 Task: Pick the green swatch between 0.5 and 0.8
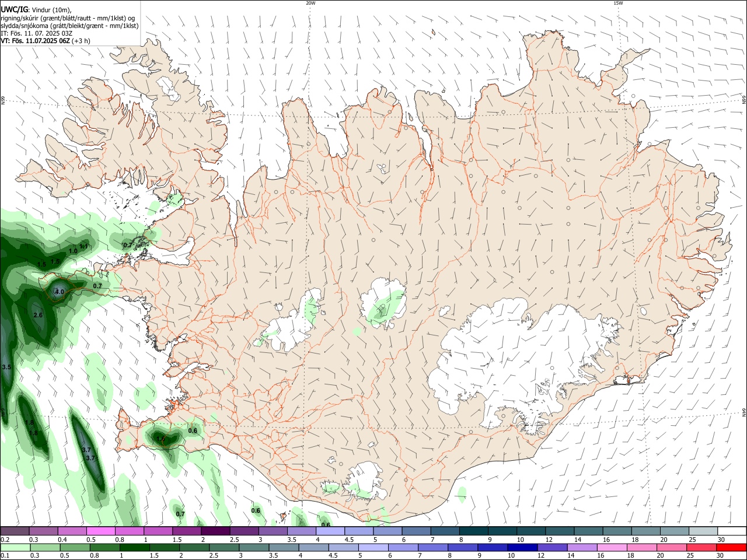click(75, 548)
